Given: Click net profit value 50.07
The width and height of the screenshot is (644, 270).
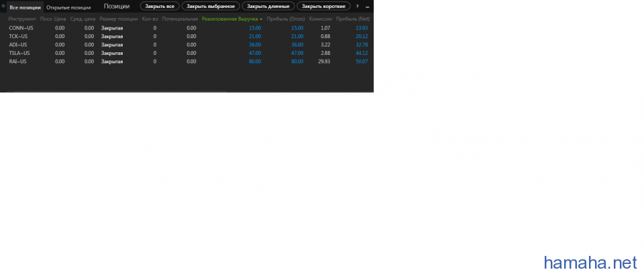Looking at the screenshot, I should [362, 62].
